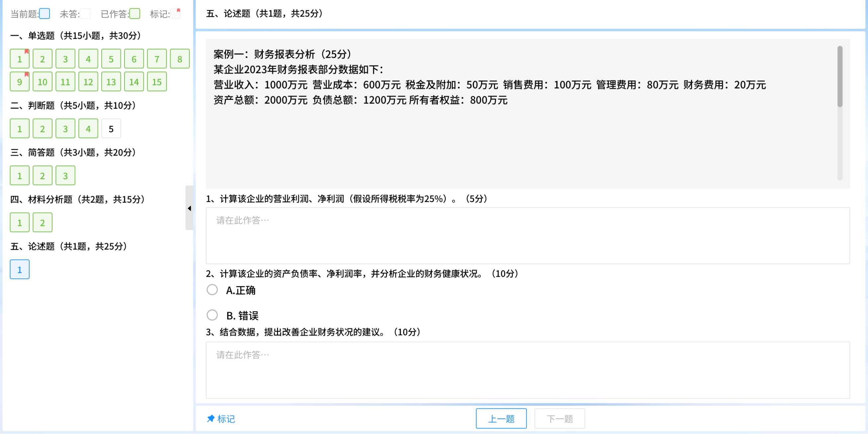
Task: Click the answer box for question 1 营业利润
Action: point(528,236)
